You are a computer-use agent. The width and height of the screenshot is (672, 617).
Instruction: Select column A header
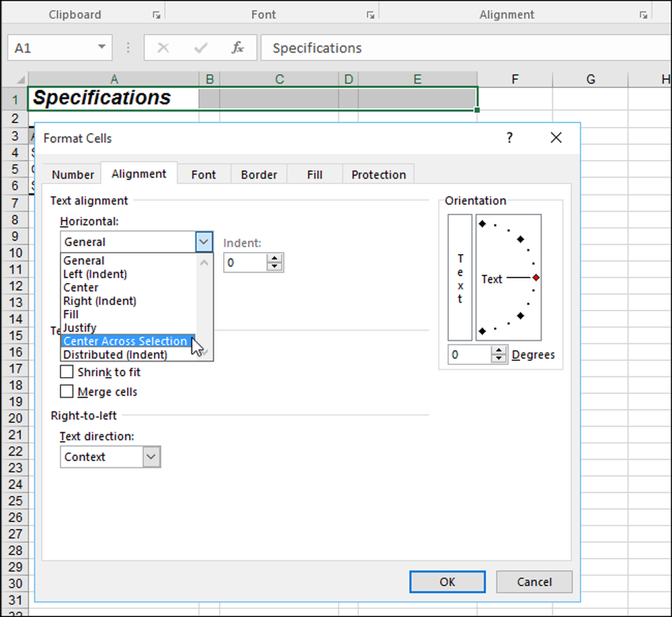(114, 79)
